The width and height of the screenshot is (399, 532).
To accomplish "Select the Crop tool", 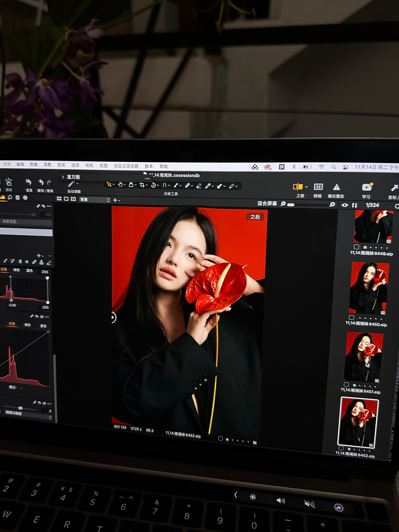I will click(x=142, y=185).
